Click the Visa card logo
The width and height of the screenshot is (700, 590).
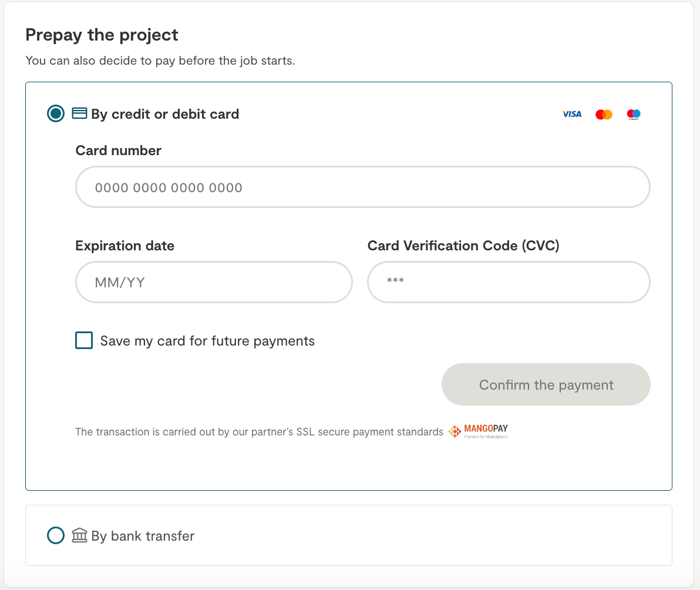tap(571, 114)
